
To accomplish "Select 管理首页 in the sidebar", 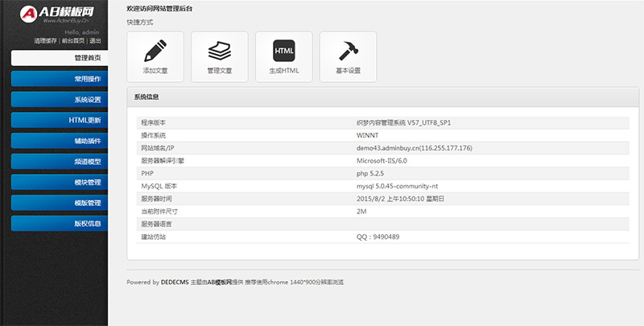I will (60, 58).
